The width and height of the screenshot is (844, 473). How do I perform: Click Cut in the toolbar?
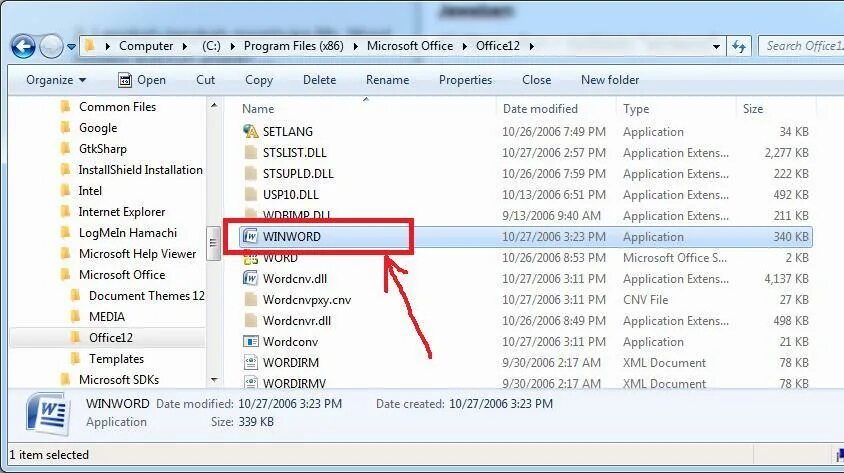(x=206, y=80)
